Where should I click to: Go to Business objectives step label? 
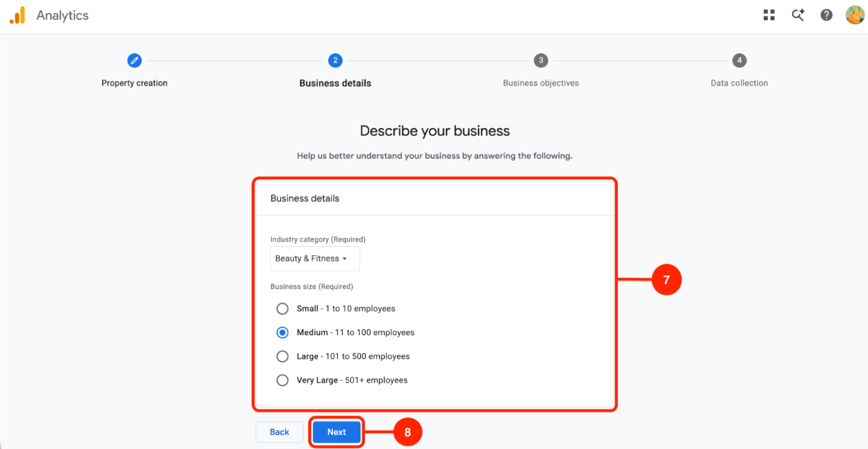tap(541, 83)
